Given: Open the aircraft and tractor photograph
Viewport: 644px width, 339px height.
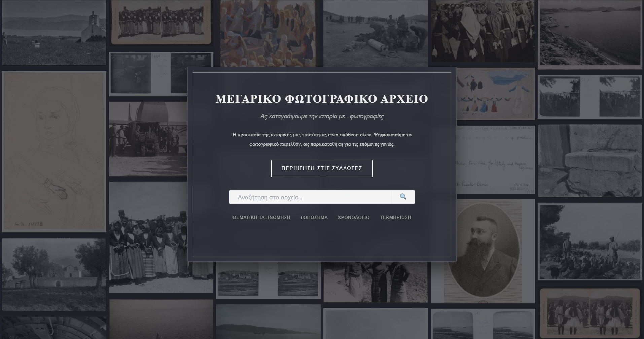Looking at the screenshot, I should tap(148, 139).
